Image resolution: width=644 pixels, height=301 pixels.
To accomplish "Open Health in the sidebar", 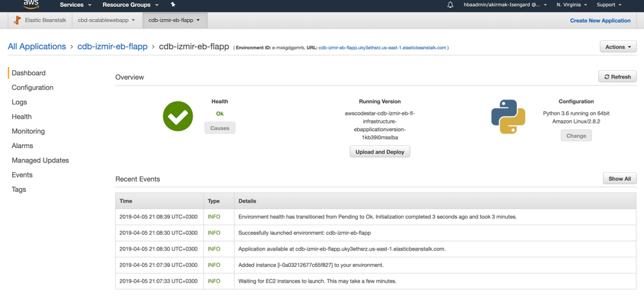I will coord(22,117).
